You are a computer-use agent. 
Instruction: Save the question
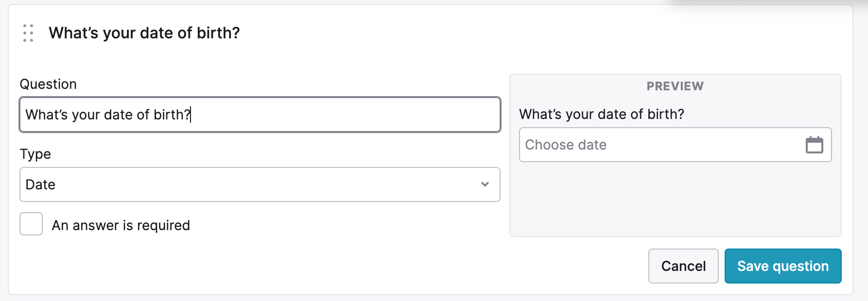(x=783, y=266)
